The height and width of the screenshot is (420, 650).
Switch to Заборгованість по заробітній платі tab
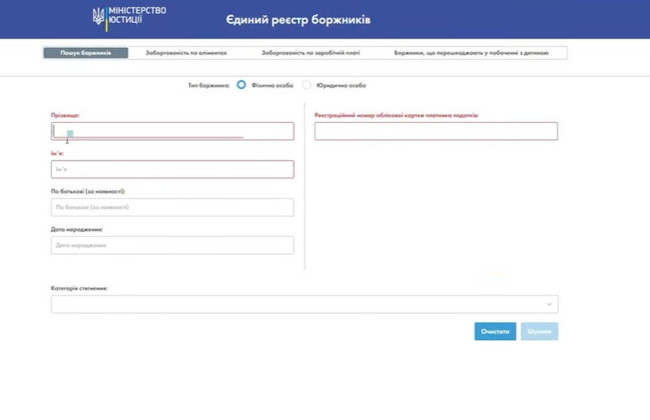[310, 53]
